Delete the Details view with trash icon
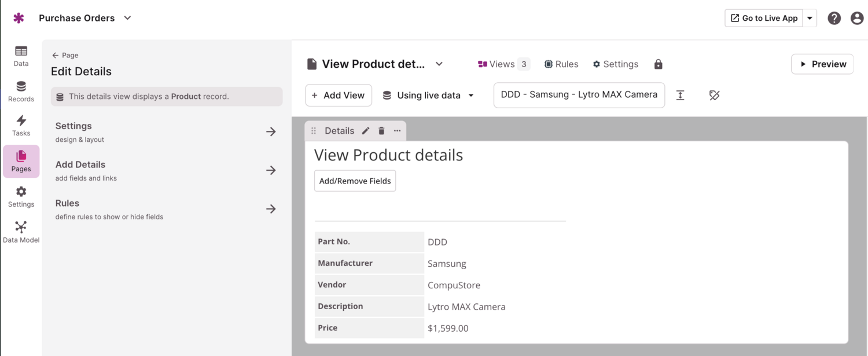Viewport: 868px width, 356px height. [x=381, y=131]
